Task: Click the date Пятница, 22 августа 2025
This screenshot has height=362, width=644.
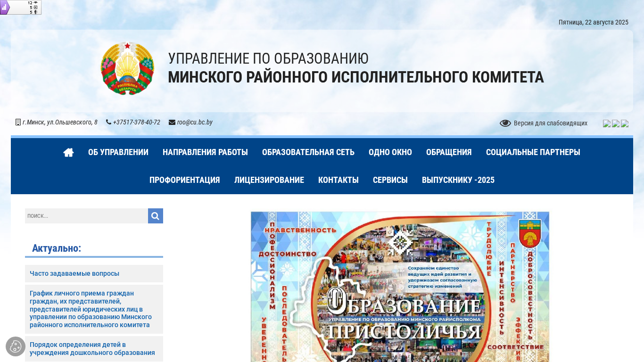Action: 594,22
